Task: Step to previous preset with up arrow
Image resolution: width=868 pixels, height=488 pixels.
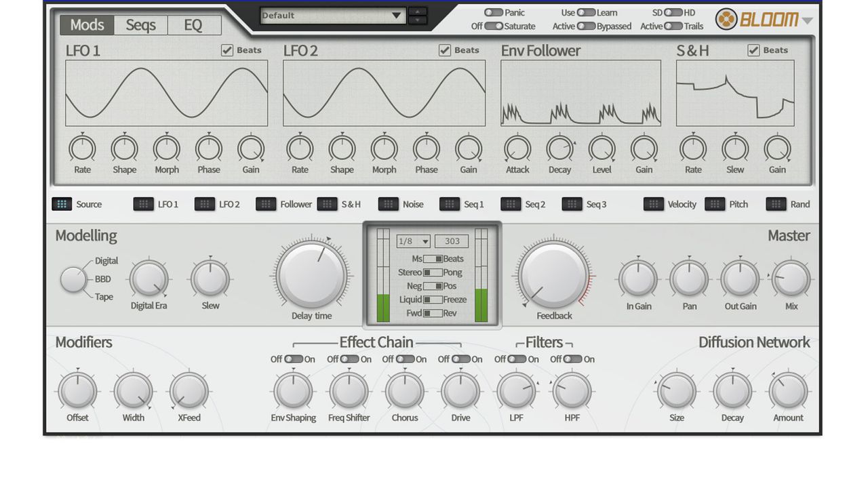Action: point(418,12)
